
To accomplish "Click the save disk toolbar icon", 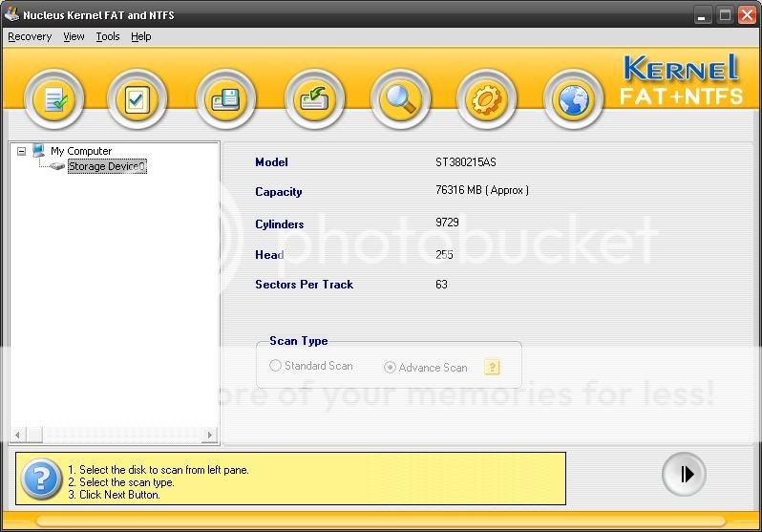I will click(x=225, y=99).
